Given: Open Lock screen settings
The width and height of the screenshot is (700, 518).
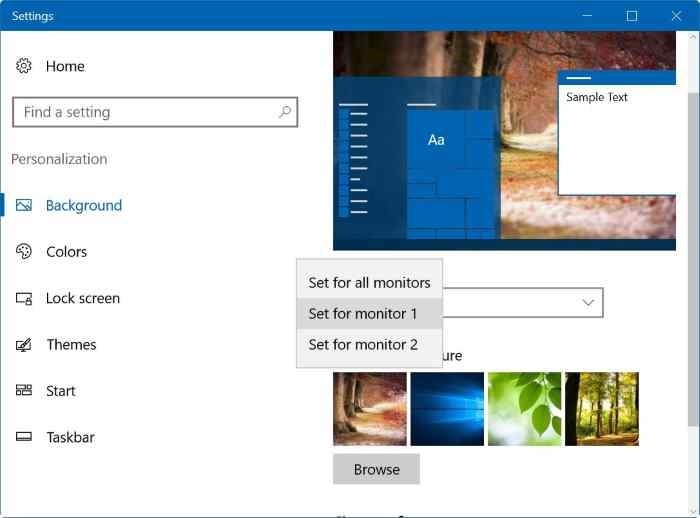Looking at the screenshot, I should [83, 298].
